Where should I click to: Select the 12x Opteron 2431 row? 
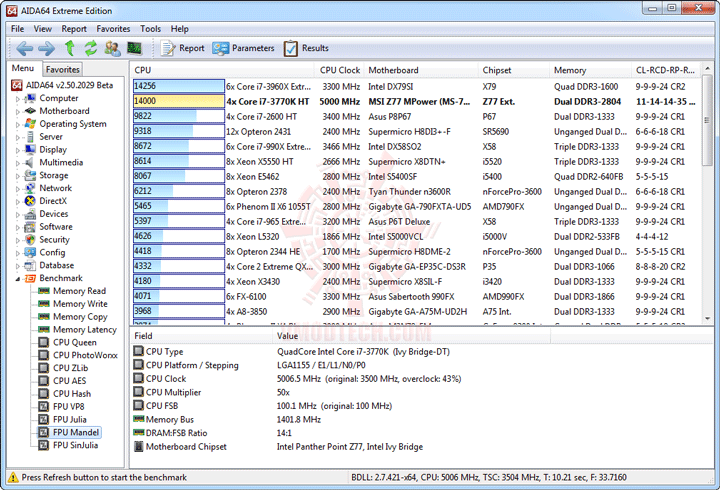(416, 131)
